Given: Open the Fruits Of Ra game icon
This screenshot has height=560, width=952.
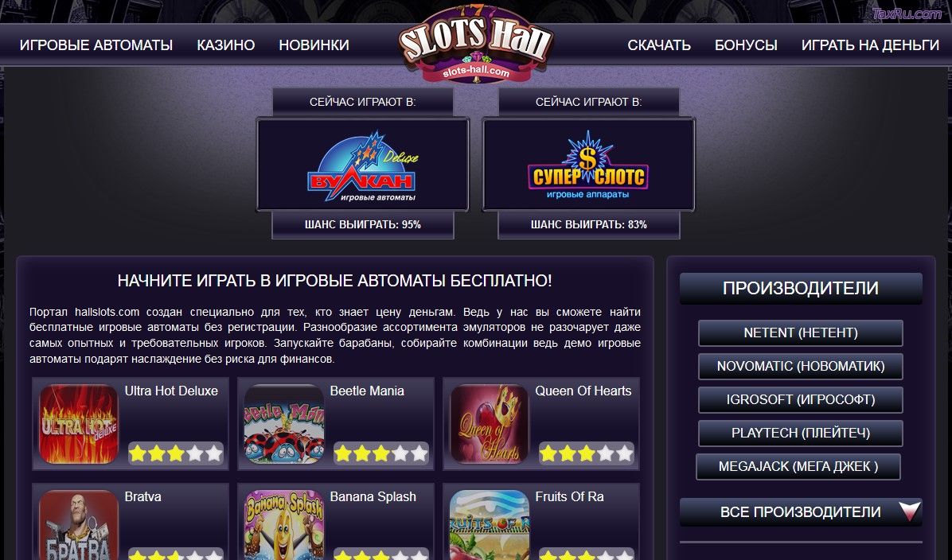Looking at the screenshot, I should pos(489,525).
